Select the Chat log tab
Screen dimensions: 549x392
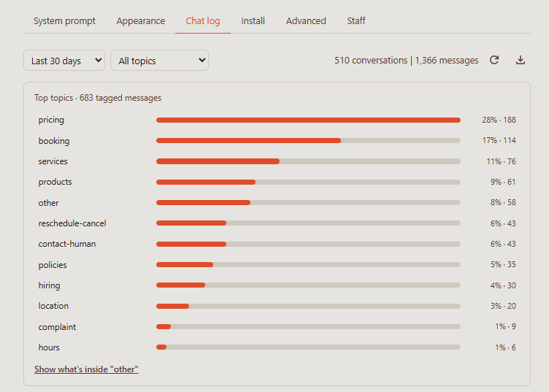tap(203, 21)
